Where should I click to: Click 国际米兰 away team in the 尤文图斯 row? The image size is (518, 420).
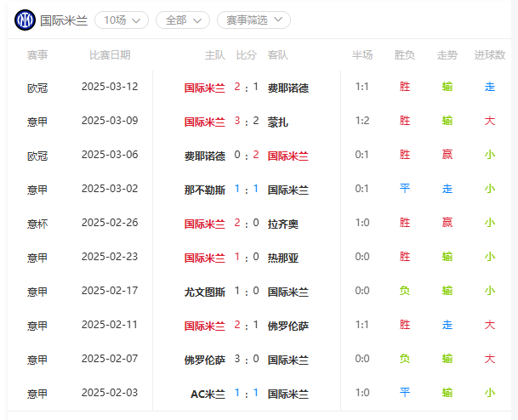pyautogui.click(x=288, y=292)
